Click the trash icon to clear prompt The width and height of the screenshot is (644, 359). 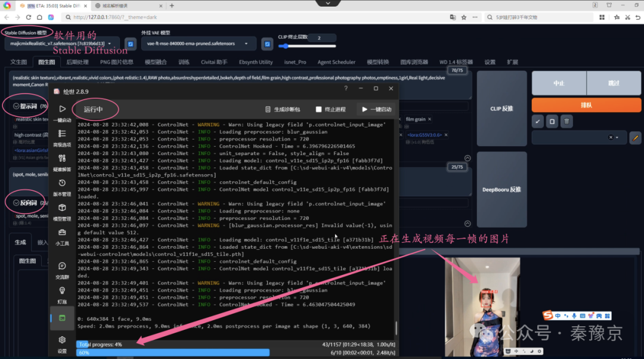(566, 122)
